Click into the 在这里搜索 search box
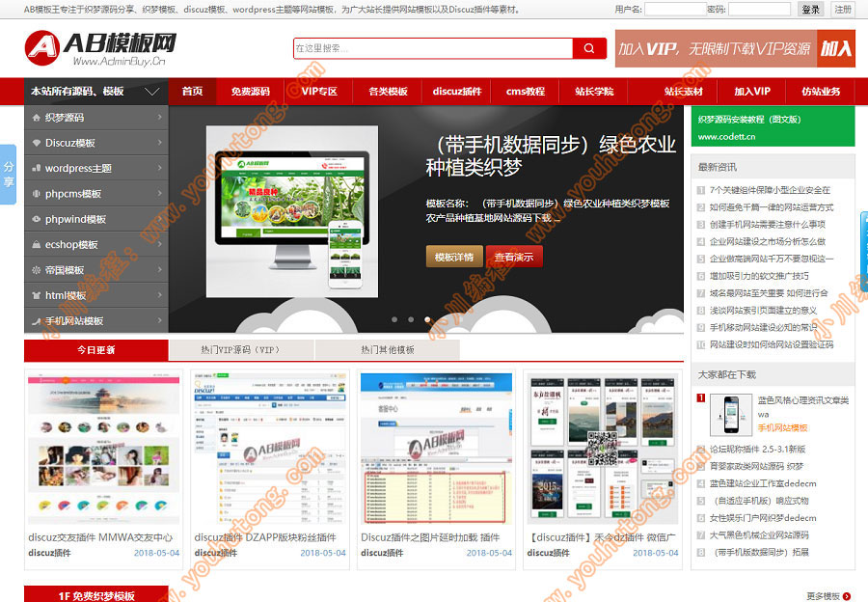The image size is (868, 602). tap(433, 48)
